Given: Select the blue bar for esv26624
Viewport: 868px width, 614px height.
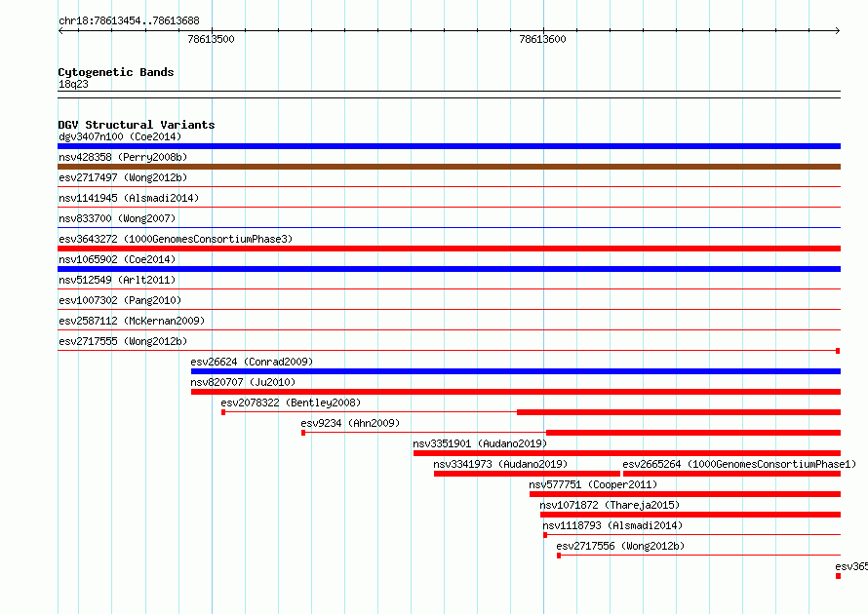Looking at the screenshot, I should click(516, 371).
